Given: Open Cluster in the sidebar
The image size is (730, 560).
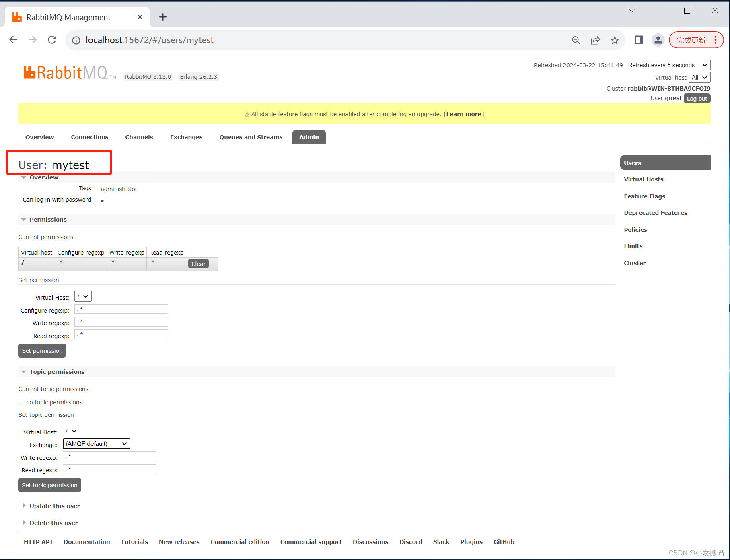Looking at the screenshot, I should (x=635, y=263).
